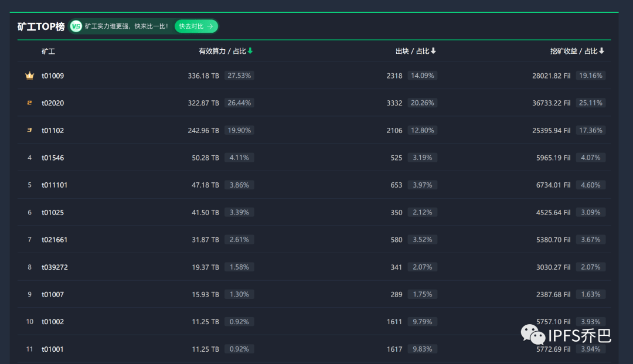633x364 pixels.
Task: Open miner t039272 details
Action: click(x=55, y=267)
